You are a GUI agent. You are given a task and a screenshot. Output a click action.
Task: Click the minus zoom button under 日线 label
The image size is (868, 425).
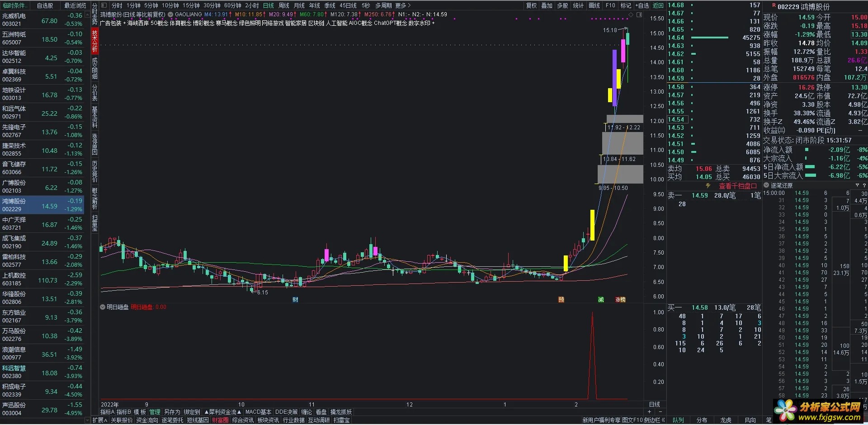(660, 412)
